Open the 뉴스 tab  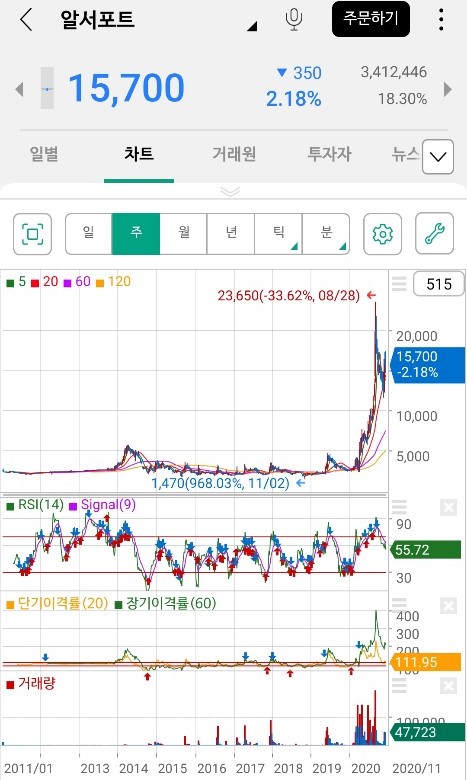405,154
